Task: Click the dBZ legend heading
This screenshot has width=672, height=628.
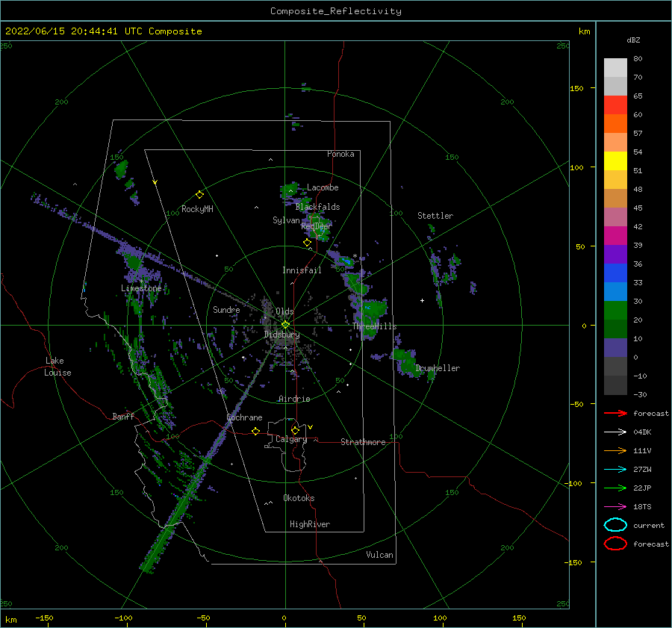Action: click(633, 40)
